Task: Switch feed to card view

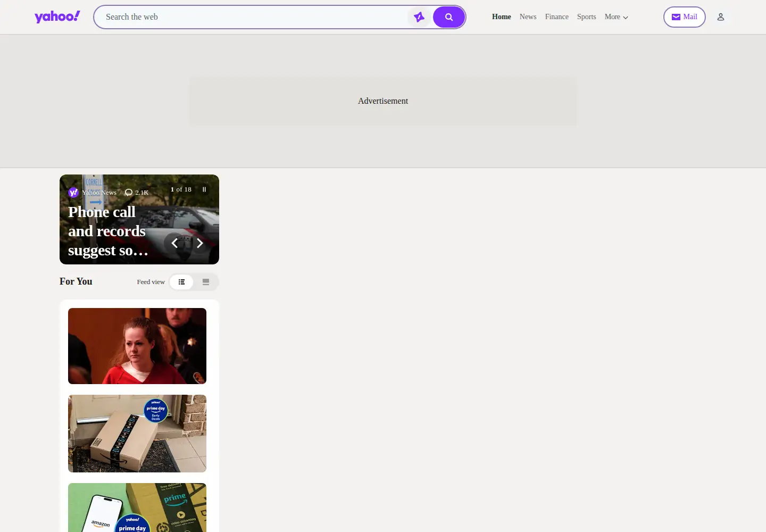Action: tap(206, 282)
